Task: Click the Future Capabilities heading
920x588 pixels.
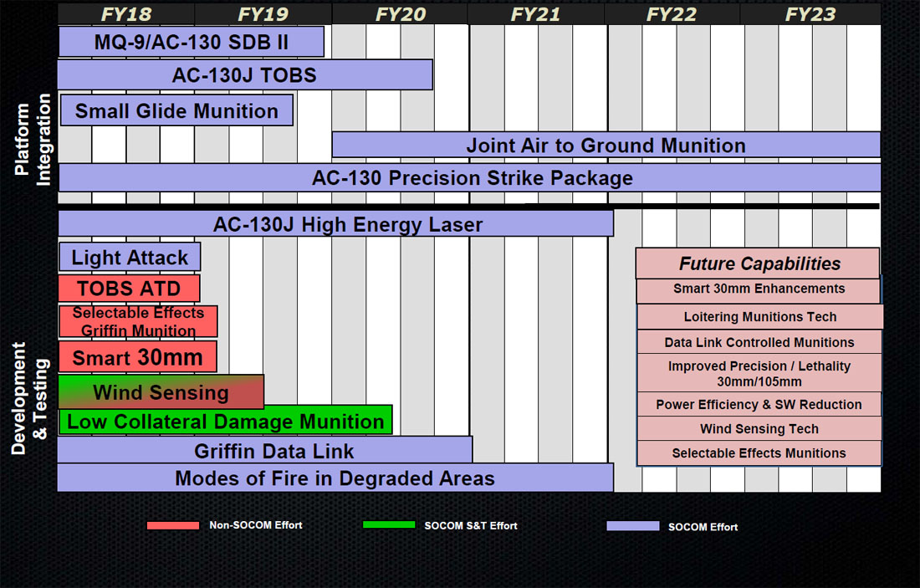Action: 758,263
